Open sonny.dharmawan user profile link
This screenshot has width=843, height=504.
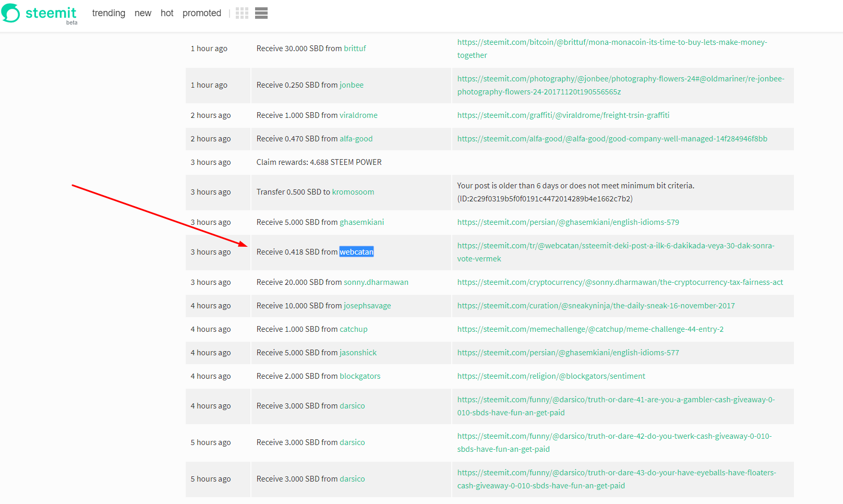(x=376, y=282)
